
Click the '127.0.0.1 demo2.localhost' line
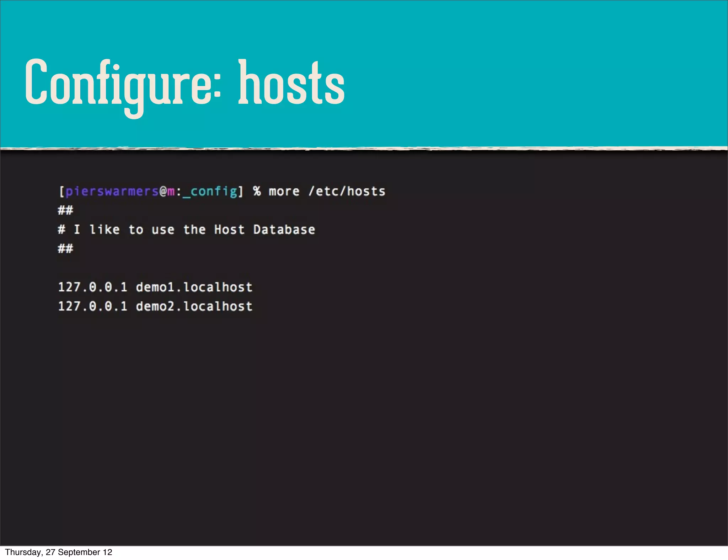[x=155, y=306]
